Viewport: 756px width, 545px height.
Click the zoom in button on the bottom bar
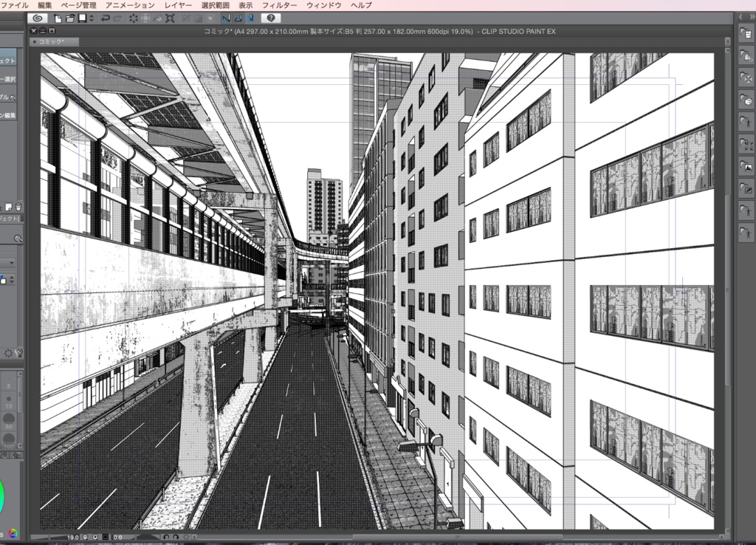(x=96, y=537)
